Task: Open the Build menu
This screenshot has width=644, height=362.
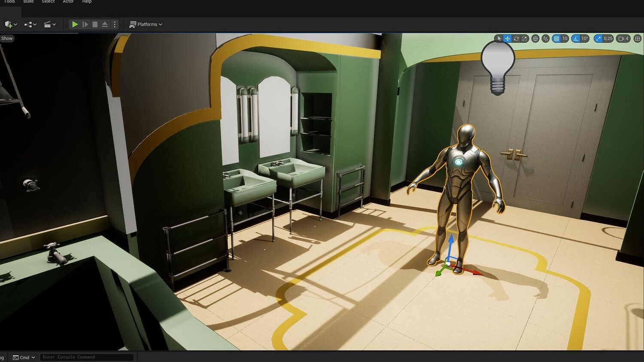Action: [x=28, y=2]
